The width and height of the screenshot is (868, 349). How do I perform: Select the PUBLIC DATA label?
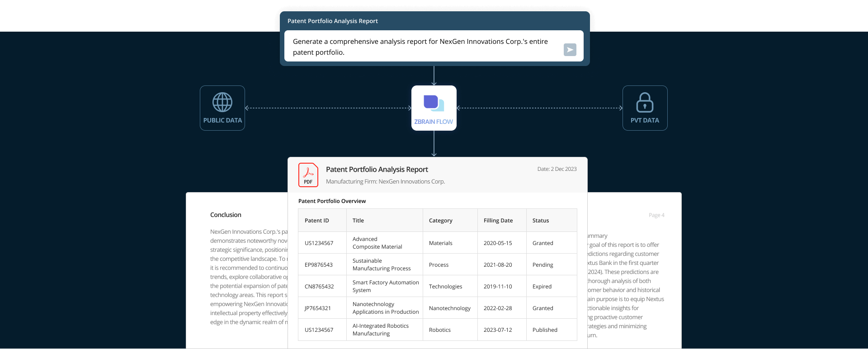coord(222,120)
